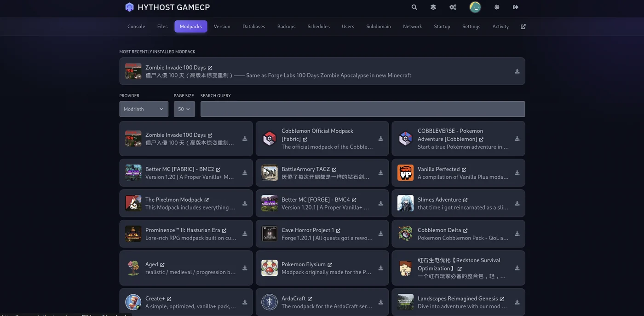
Task: Expand the Provider dropdown showing Modrinth
Action: pos(144,109)
